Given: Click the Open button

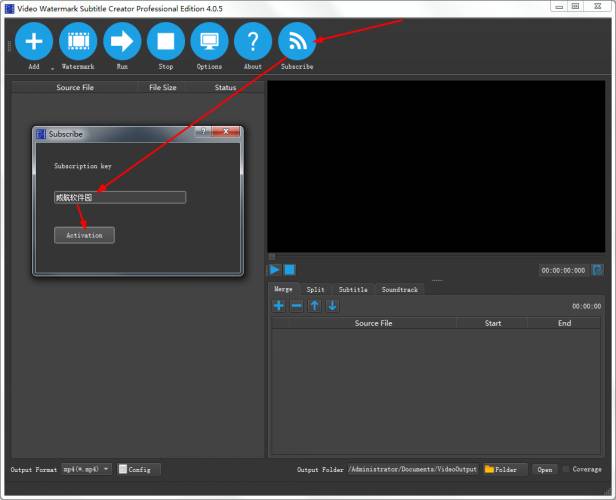Looking at the screenshot, I should [544, 470].
